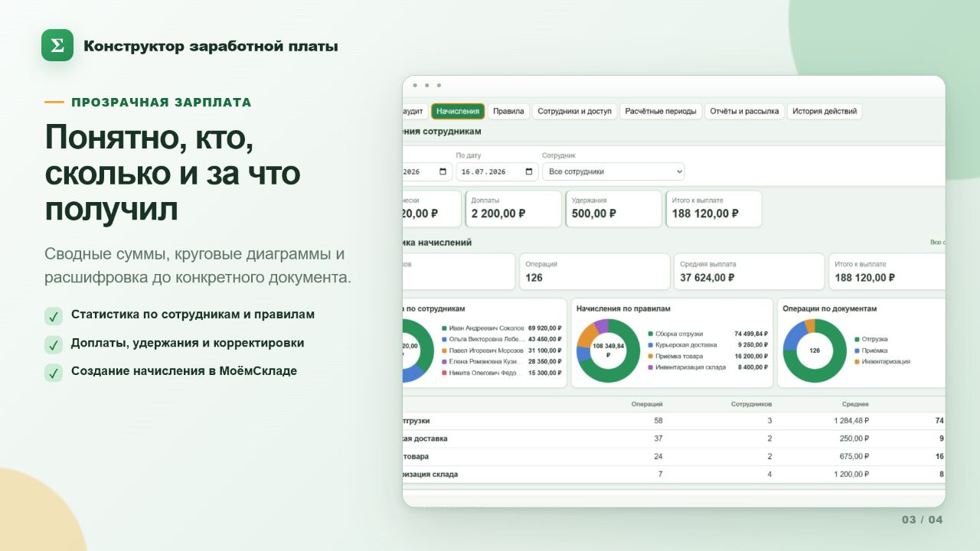This screenshot has height=551, width=980.
Task: Open the 'Сотрудники и доступ' tab
Action: pos(574,111)
